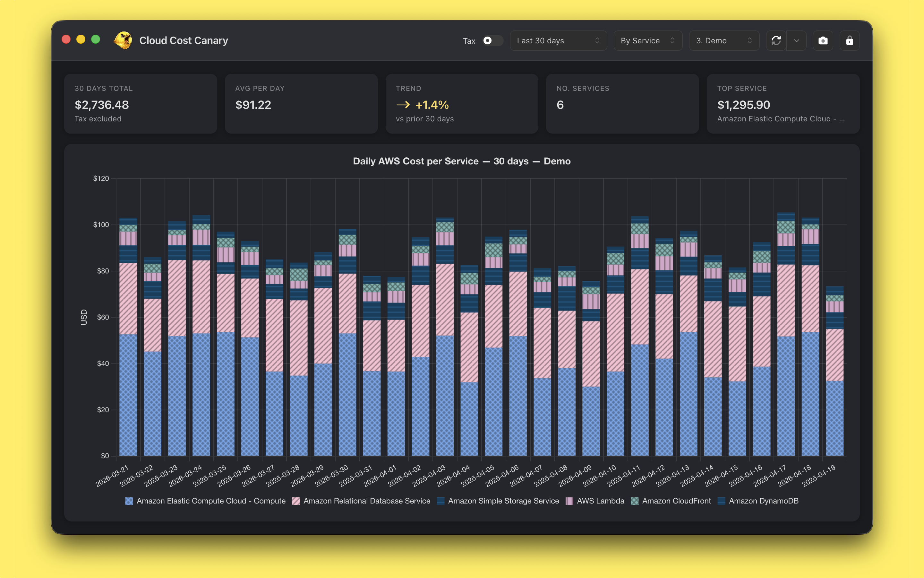Click 'vs prior 30 days' text

pyautogui.click(x=424, y=119)
